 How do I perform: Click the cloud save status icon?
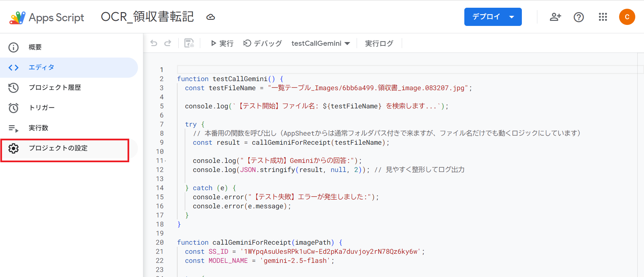point(211,17)
